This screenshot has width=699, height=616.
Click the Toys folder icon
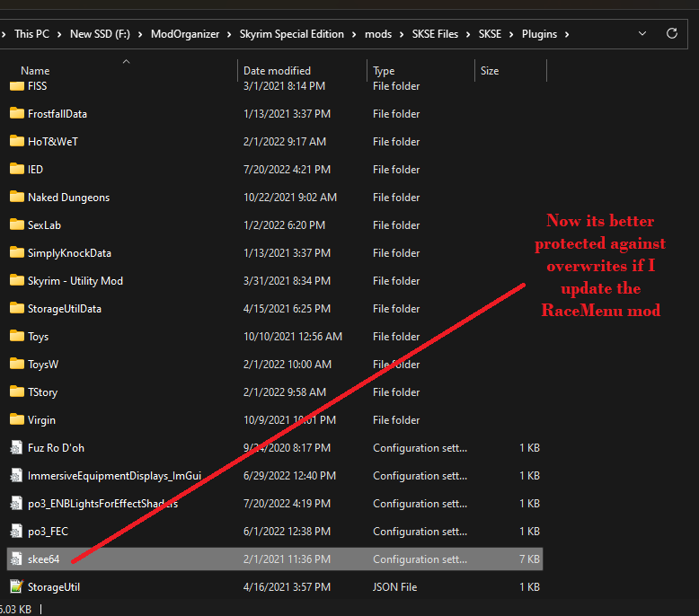[17, 336]
